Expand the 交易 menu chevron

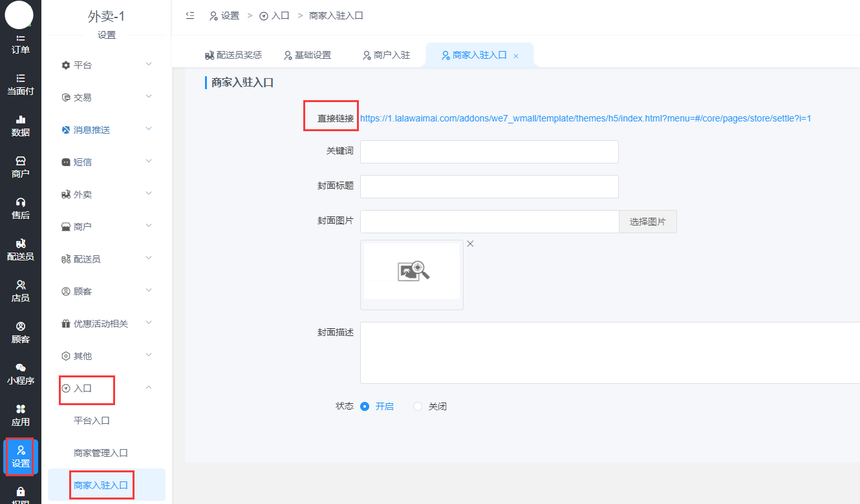coord(149,96)
